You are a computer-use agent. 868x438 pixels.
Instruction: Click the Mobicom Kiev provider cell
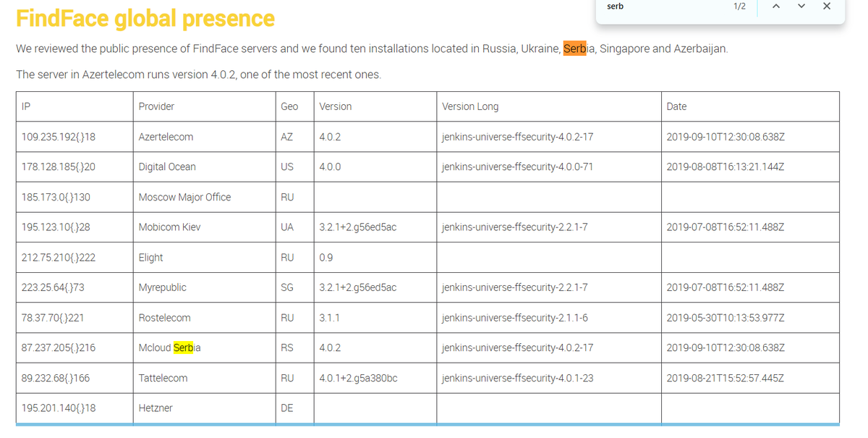(204, 227)
